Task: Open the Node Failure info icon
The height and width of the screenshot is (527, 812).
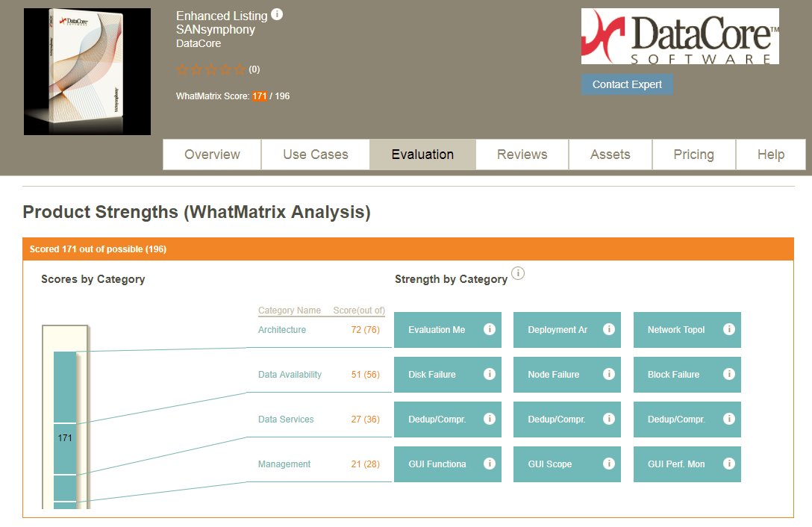Action: 608,375
